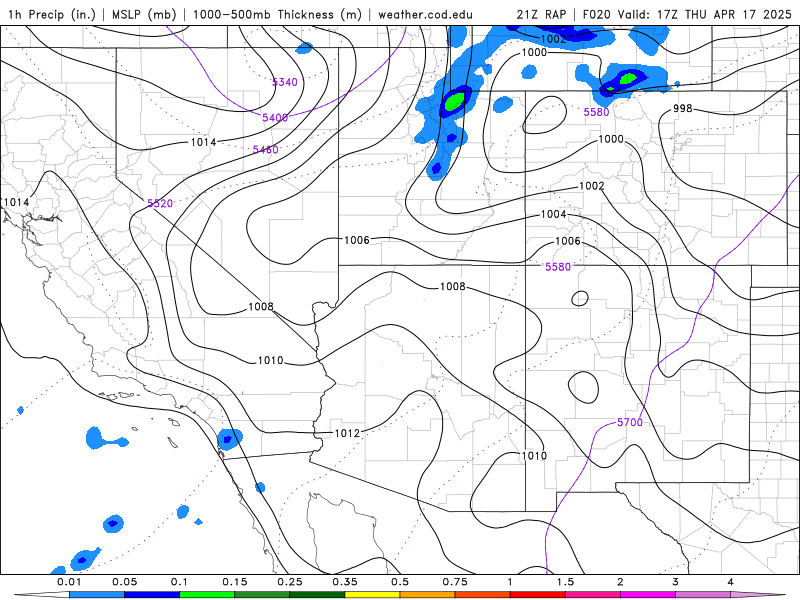Click the legend value '0.15'

pyautogui.click(x=235, y=582)
